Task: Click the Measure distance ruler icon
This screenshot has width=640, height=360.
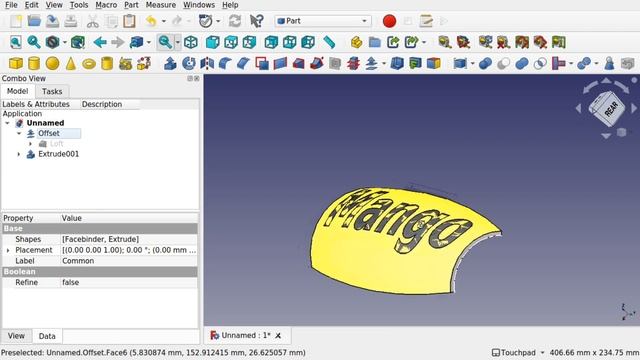Action: coord(329,42)
